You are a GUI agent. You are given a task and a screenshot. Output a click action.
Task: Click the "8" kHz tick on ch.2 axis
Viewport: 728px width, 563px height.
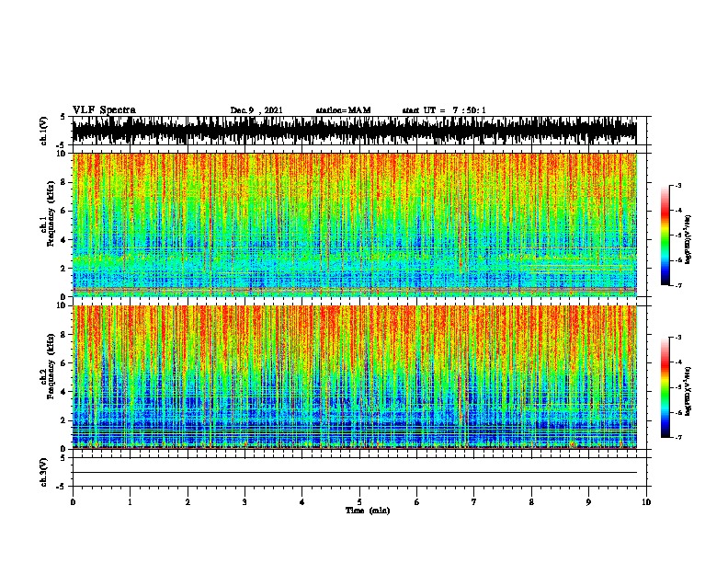(x=64, y=335)
